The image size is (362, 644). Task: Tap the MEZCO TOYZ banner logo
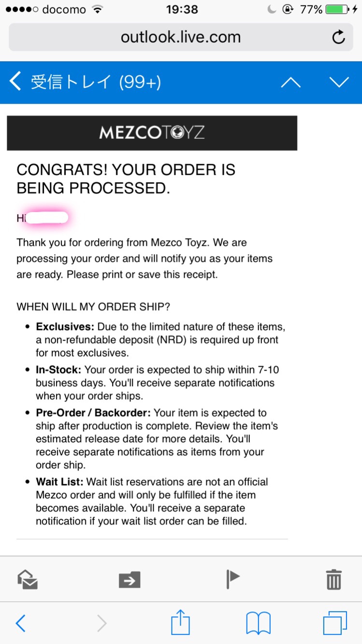[152, 133]
